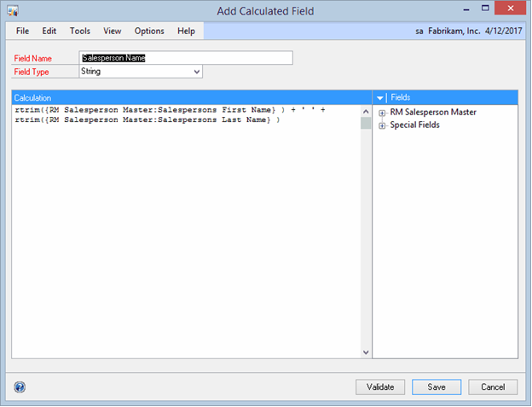
Task: Expand the Special Fields node
Action: click(382, 126)
